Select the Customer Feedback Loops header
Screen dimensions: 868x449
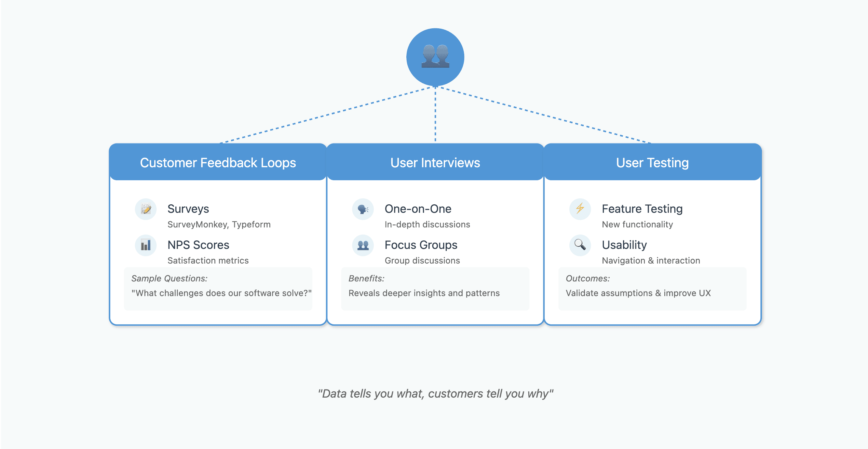(218, 162)
